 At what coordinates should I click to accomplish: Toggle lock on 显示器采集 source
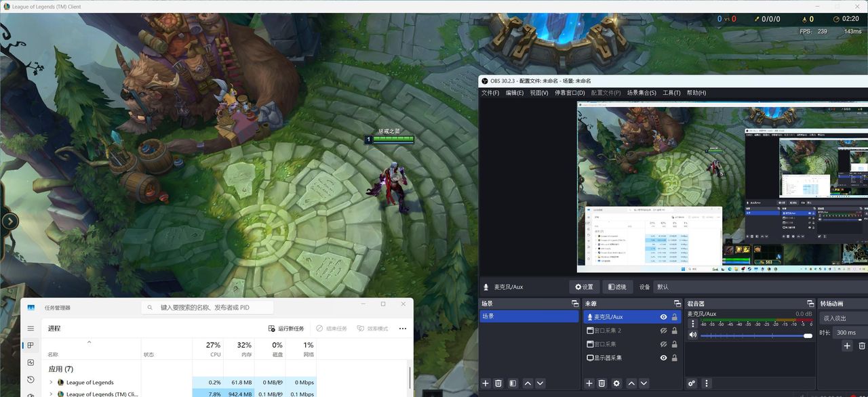click(x=675, y=358)
